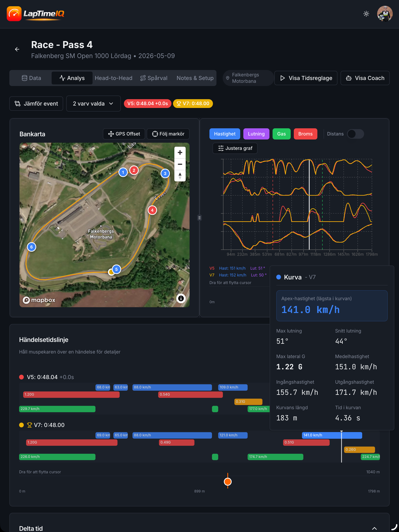Toggle the Gas graph channel

pyautogui.click(x=281, y=134)
